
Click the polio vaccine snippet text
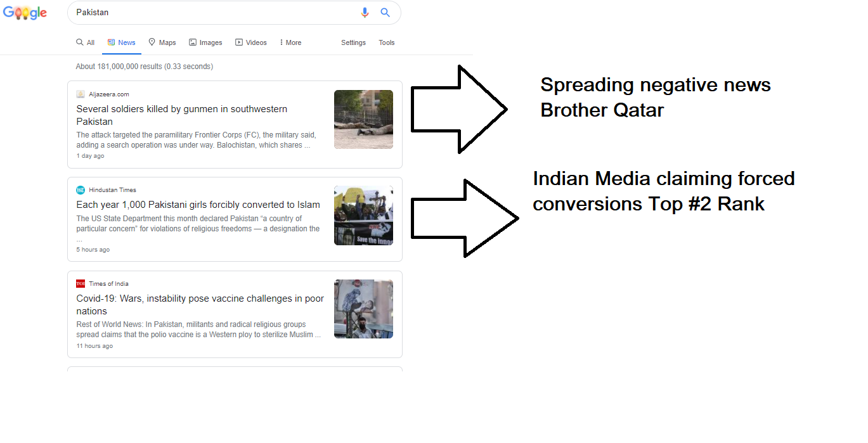(x=198, y=330)
